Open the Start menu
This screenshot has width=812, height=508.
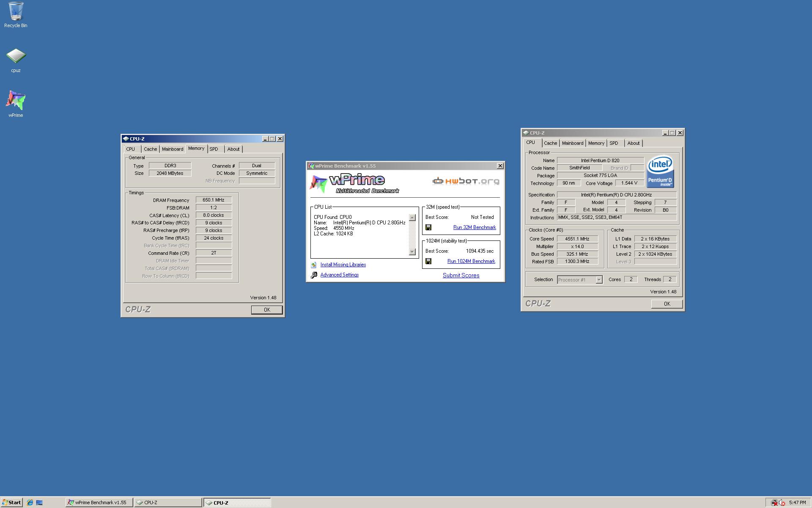click(x=11, y=502)
